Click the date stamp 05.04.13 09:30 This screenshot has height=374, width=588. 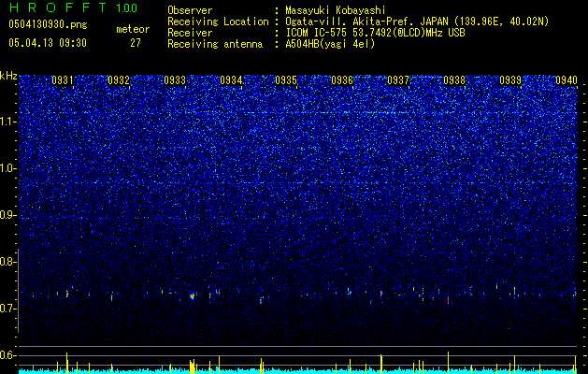[x=48, y=43]
